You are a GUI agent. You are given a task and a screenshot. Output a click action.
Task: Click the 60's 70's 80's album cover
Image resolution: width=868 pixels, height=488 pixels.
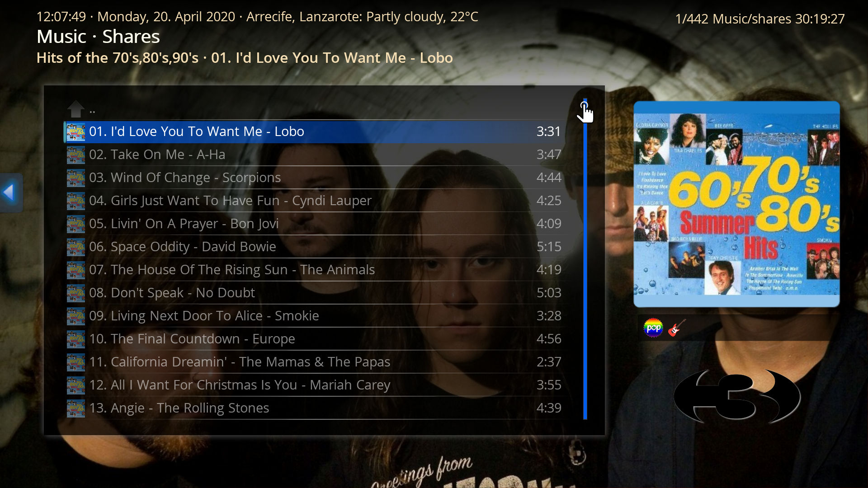(x=736, y=204)
